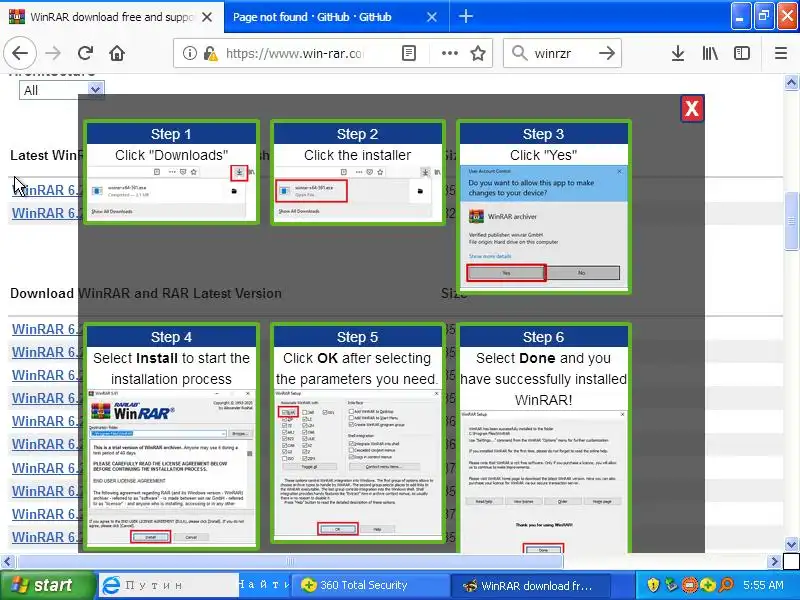The image size is (800, 600).
Task: Open the Firefox home page
Action: [x=117, y=53]
